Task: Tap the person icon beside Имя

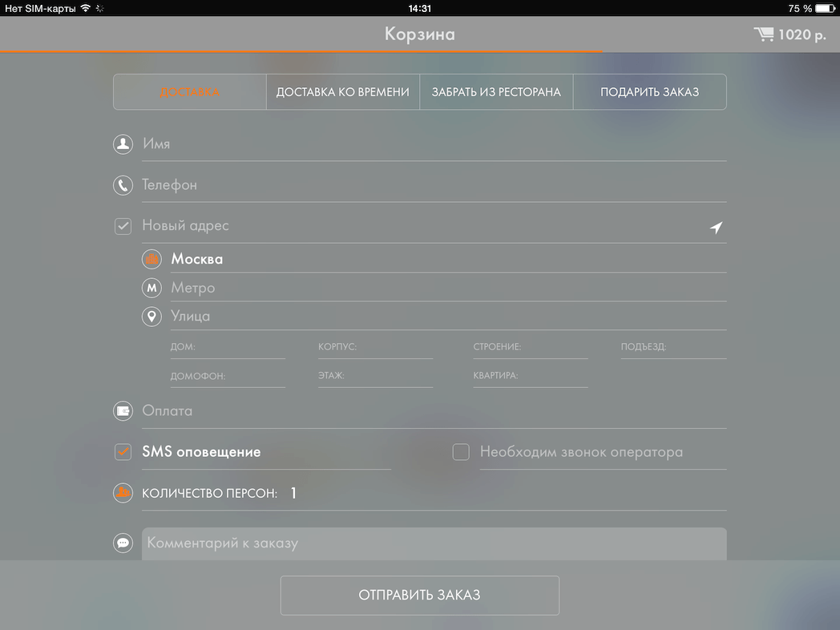Action: [123, 144]
